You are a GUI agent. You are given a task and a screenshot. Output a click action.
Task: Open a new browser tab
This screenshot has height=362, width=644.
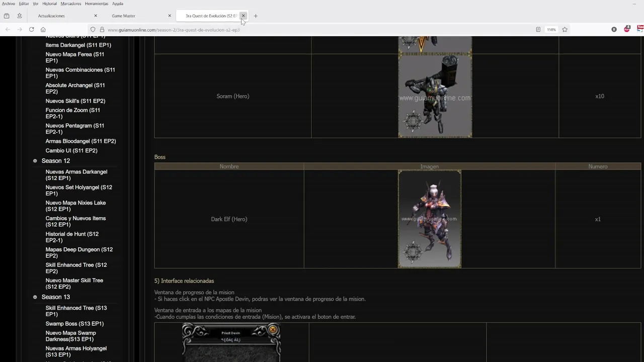256,16
